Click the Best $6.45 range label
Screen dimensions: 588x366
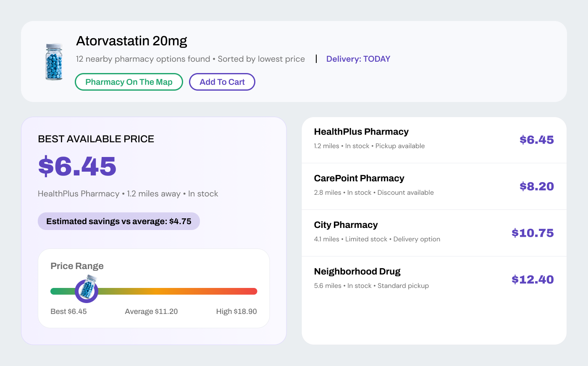point(68,311)
